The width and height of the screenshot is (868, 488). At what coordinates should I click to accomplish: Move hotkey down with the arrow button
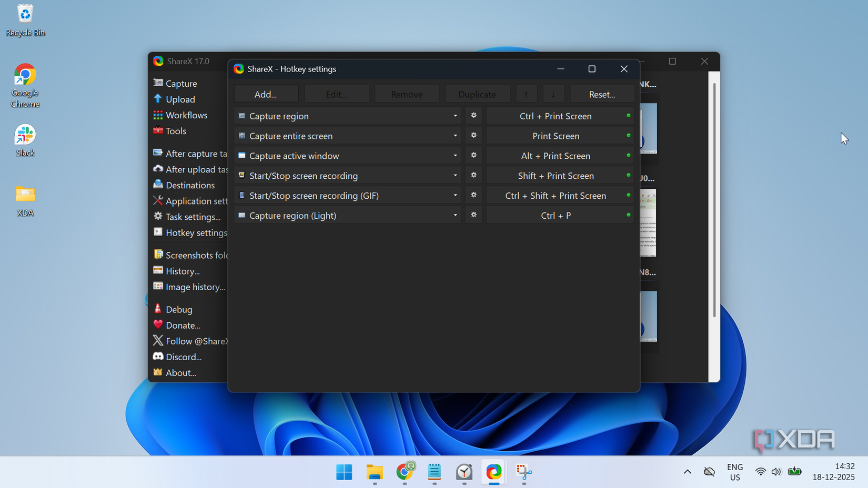(553, 94)
